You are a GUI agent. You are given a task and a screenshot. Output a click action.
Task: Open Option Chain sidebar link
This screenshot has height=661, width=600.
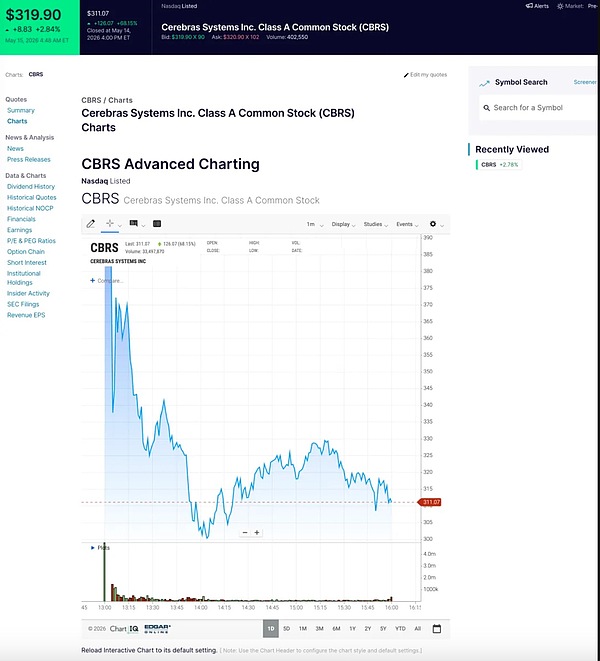pos(26,252)
